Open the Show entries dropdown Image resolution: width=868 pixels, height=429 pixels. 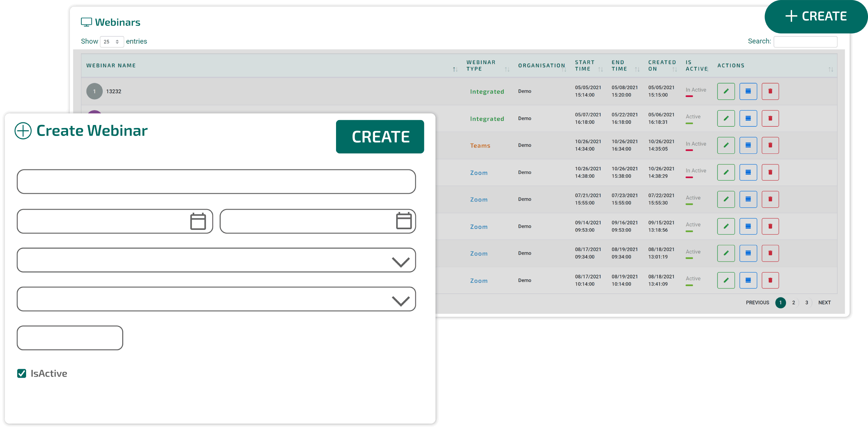click(x=112, y=41)
